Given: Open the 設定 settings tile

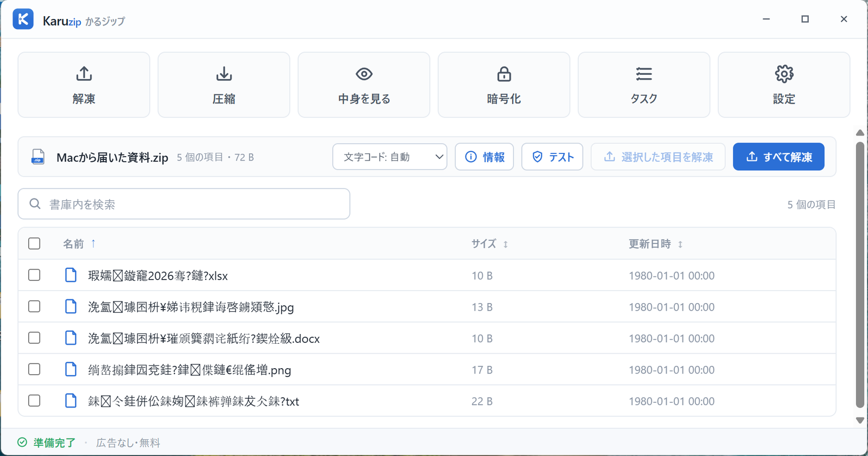Looking at the screenshot, I should coord(784,85).
